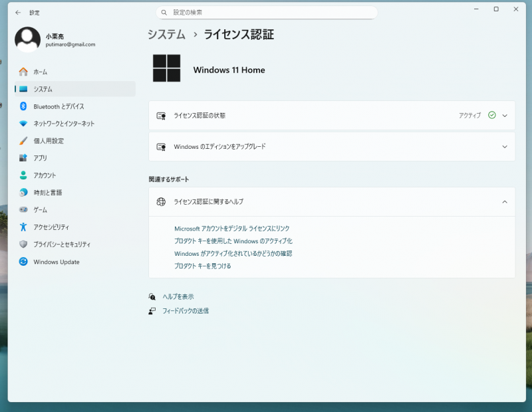Click the 時刻と言語 clock icon

pos(23,193)
